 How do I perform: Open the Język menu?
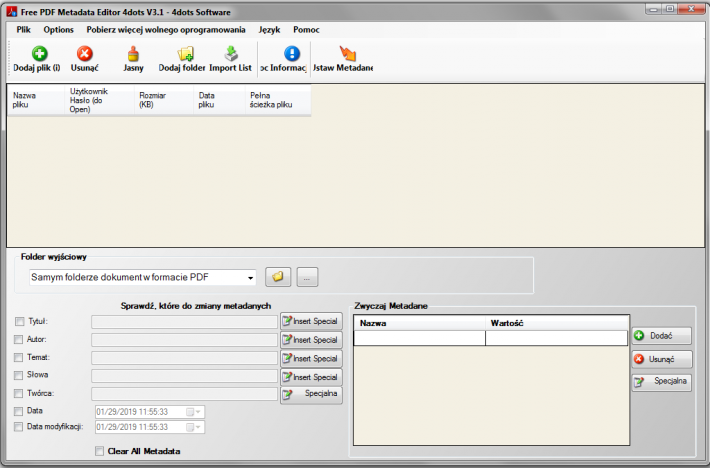[269, 30]
